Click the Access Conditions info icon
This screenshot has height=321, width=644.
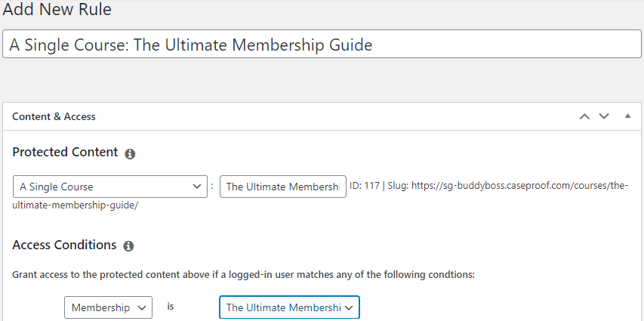tap(128, 246)
